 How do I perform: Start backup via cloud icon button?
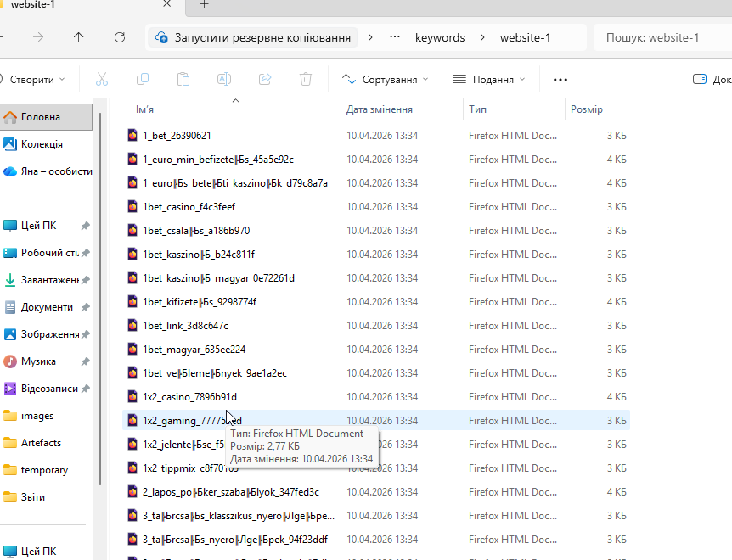253,37
